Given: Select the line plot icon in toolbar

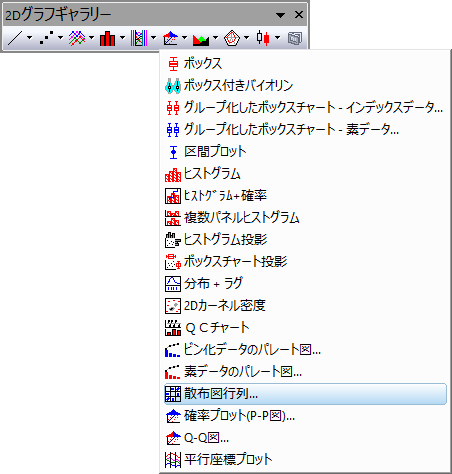Looking at the screenshot, I should click(x=15, y=38).
